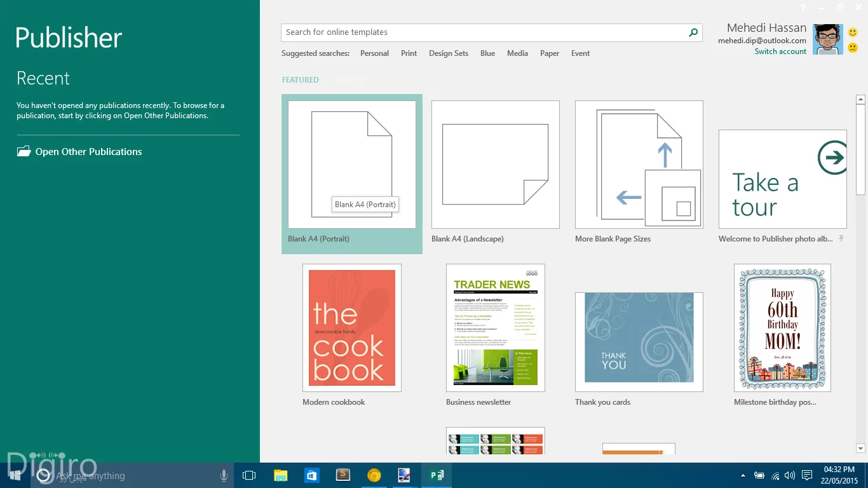The width and height of the screenshot is (868, 488).
Task: Select the Blank A4 (Portrait) template
Action: 352,173
